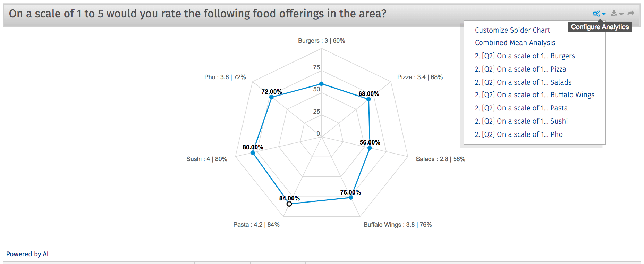Select Combined Mean Analysis menu item
The image size is (644, 264).
click(515, 43)
